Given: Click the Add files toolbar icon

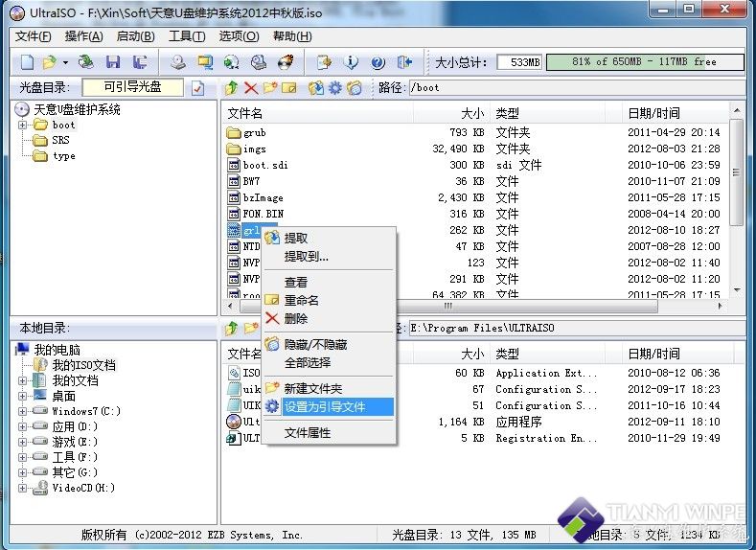Looking at the screenshot, I should (324, 61).
